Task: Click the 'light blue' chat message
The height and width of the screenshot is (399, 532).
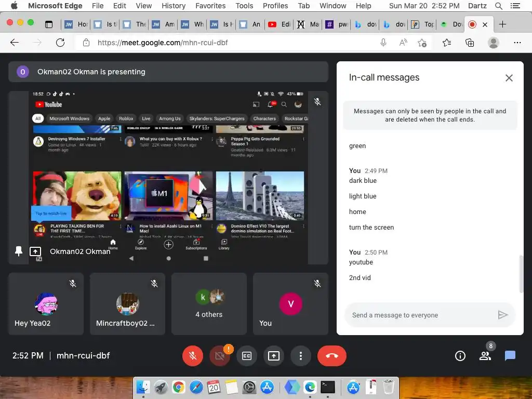Action: [362, 196]
